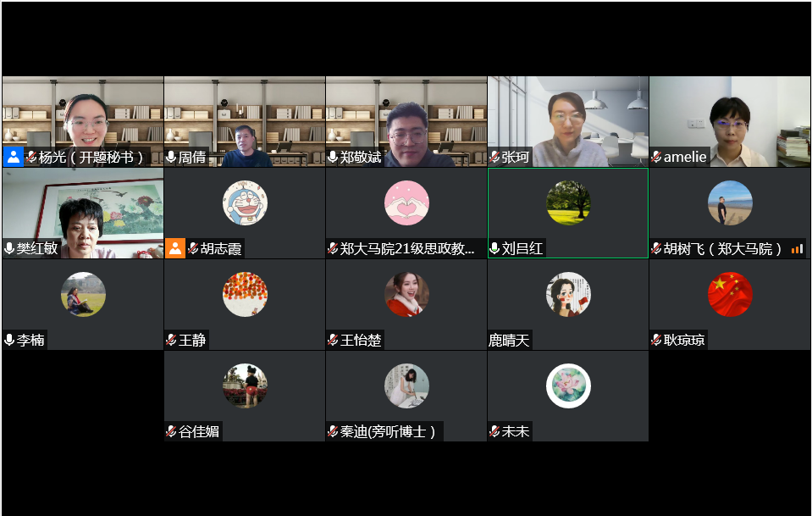Image resolution: width=812 pixels, height=516 pixels.
Task: Click the Chinese flag avatar of 耿琼琼
Action: (x=730, y=294)
